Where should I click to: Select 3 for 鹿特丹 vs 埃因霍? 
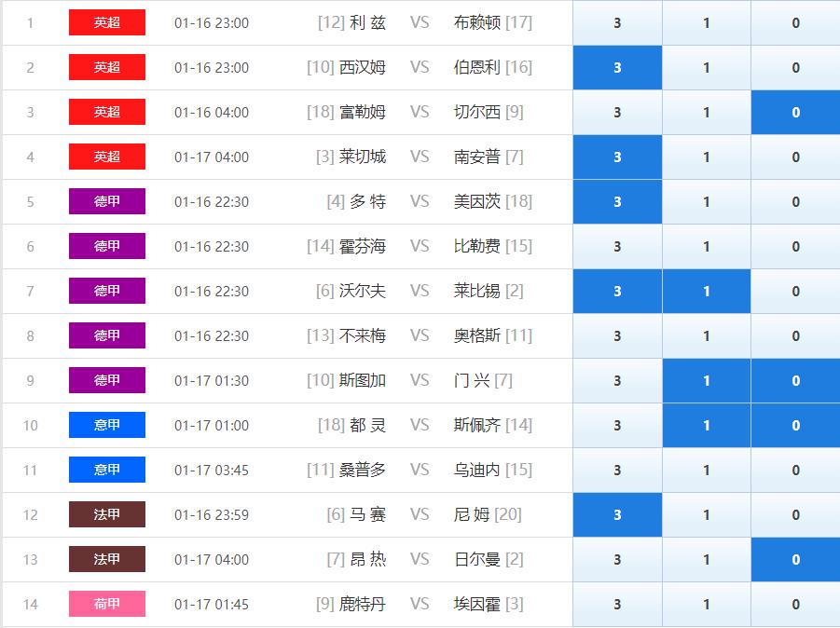coord(617,604)
